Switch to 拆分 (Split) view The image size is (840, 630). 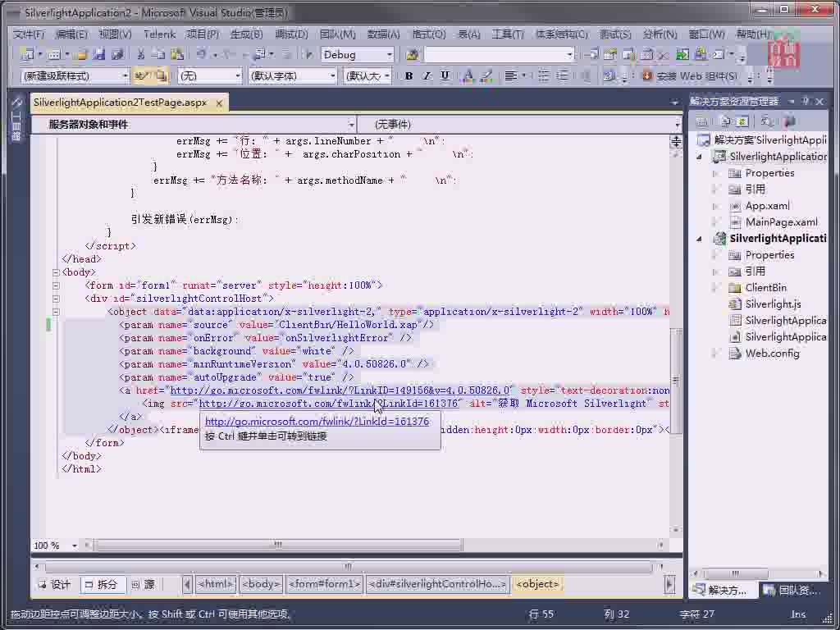pyautogui.click(x=102, y=584)
